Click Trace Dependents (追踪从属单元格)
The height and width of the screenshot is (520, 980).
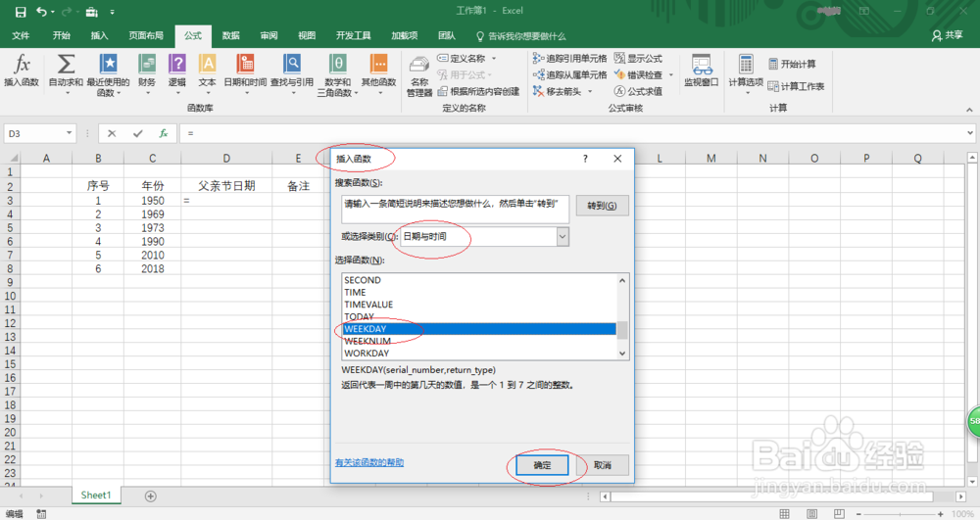(x=569, y=74)
